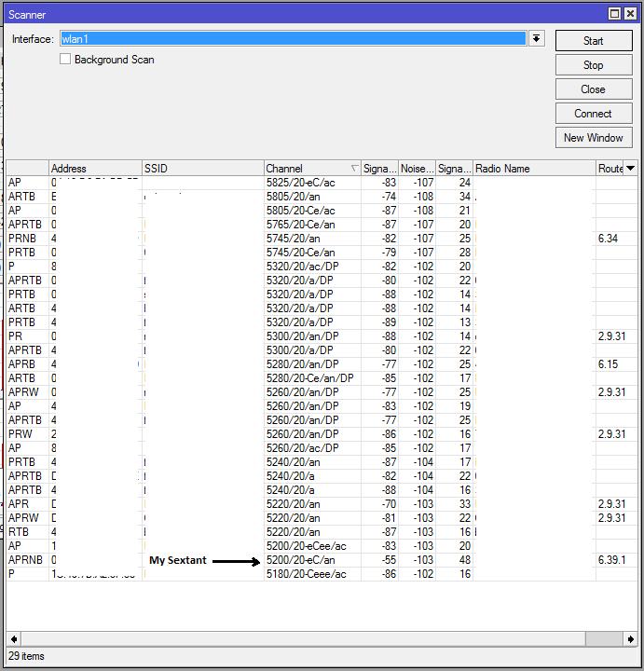Screen dimensions: 644x671
Task: Click signal value -55 cell
Action: pos(380,560)
